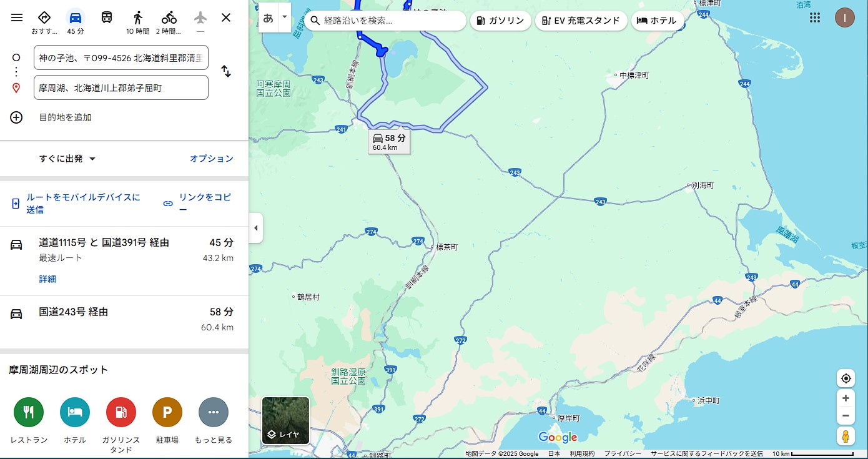Image resolution: width=868 pixels, height=459 pixels.
Task: Zoom out on the map
Action: [x=846, y=415]
